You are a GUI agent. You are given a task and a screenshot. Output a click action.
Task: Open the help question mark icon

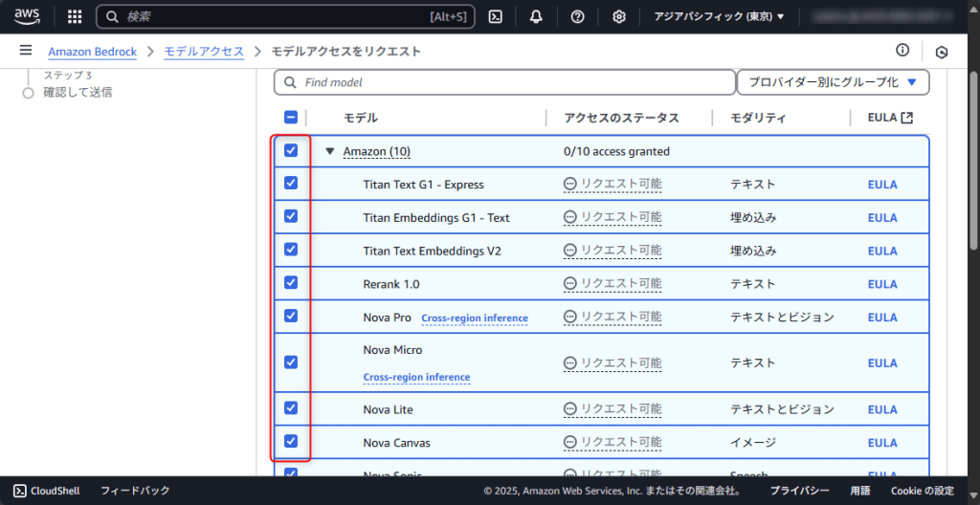577,17
